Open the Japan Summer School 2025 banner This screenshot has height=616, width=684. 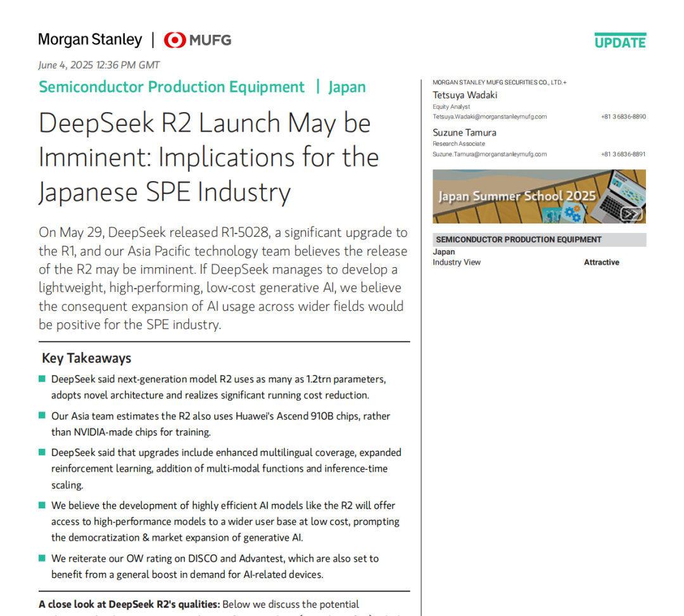tap(539, 197)
